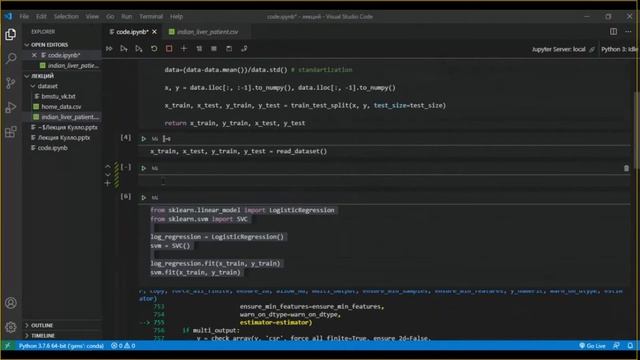This screenshot has width=640, height=360.
Task: Open the Edit menu
Action: pyautogui.click(x=41, y=16)
